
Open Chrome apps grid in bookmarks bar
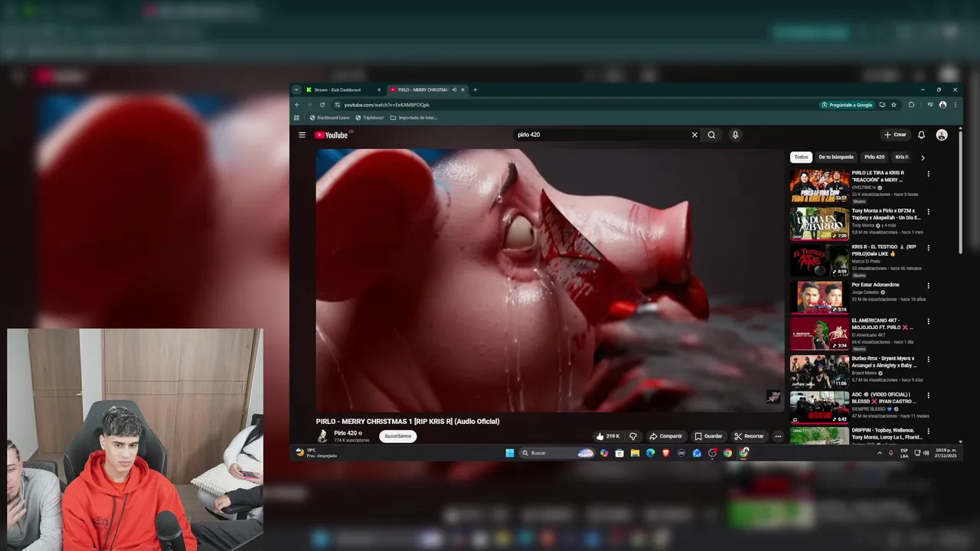tap(296, 118)
